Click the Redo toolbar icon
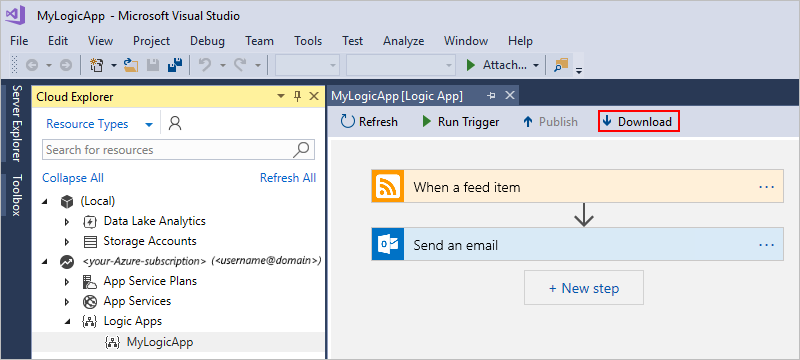800x360 pixels. tap(241, 65)
